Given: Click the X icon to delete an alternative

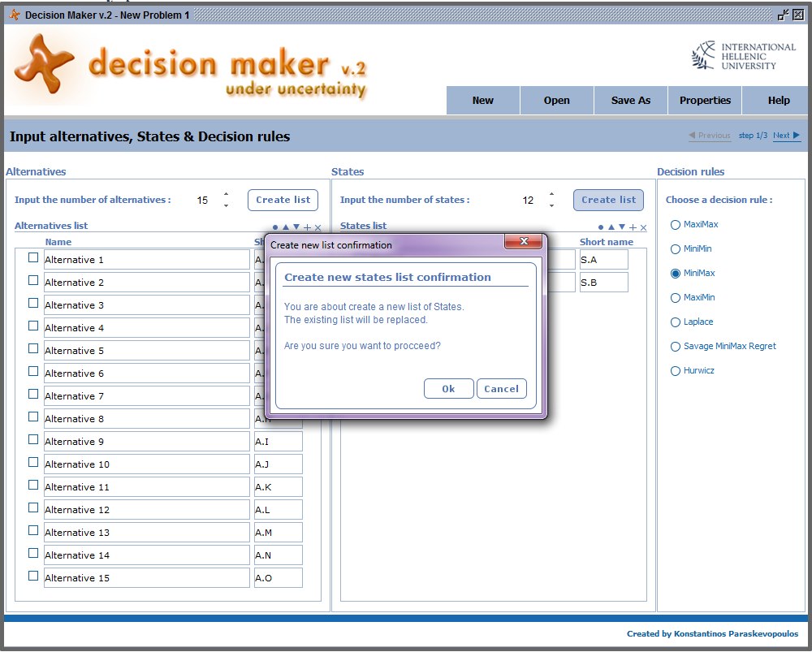Looking at the screenshot, I should point(317,228).
